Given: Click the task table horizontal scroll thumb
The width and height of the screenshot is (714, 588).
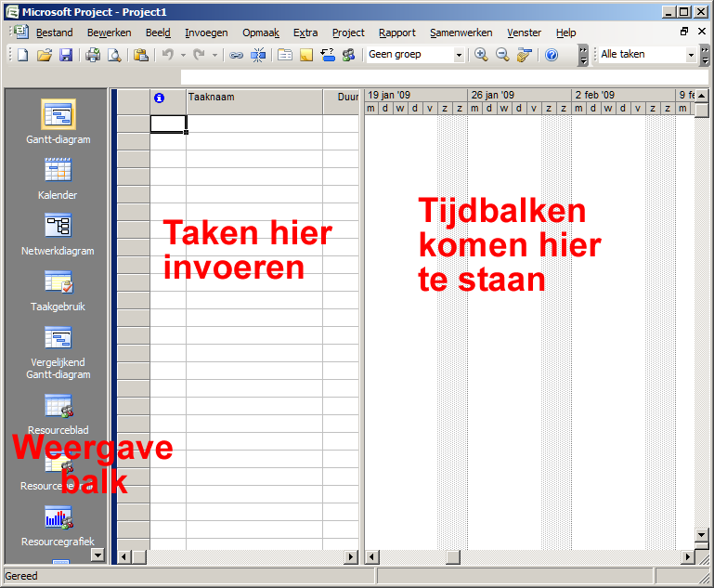Looking at the screenshot, I should 139,557.
